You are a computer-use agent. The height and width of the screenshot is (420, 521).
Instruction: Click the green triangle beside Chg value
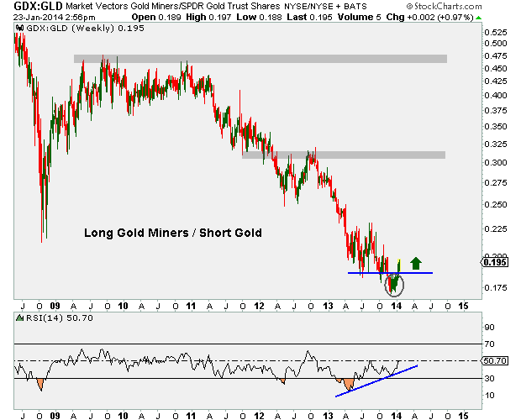tap(479, 18)
